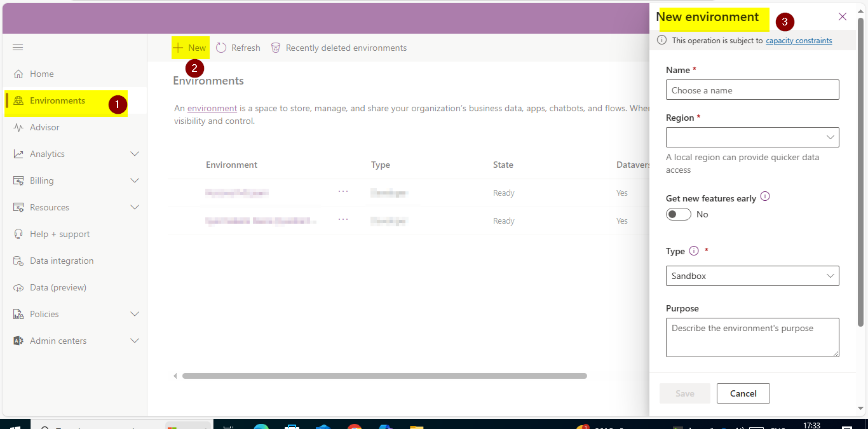Open the capacity constraints link

coord(799,41)
